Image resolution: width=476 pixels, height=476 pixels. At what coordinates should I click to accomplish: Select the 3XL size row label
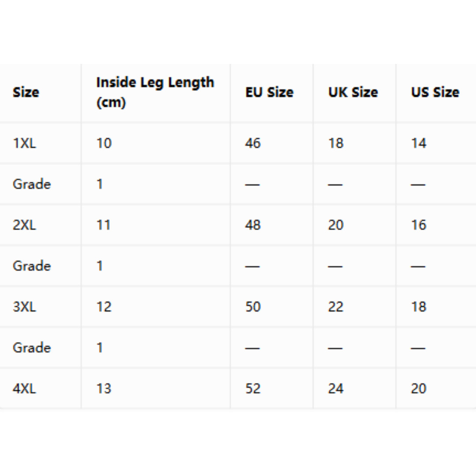pos(24,307)
